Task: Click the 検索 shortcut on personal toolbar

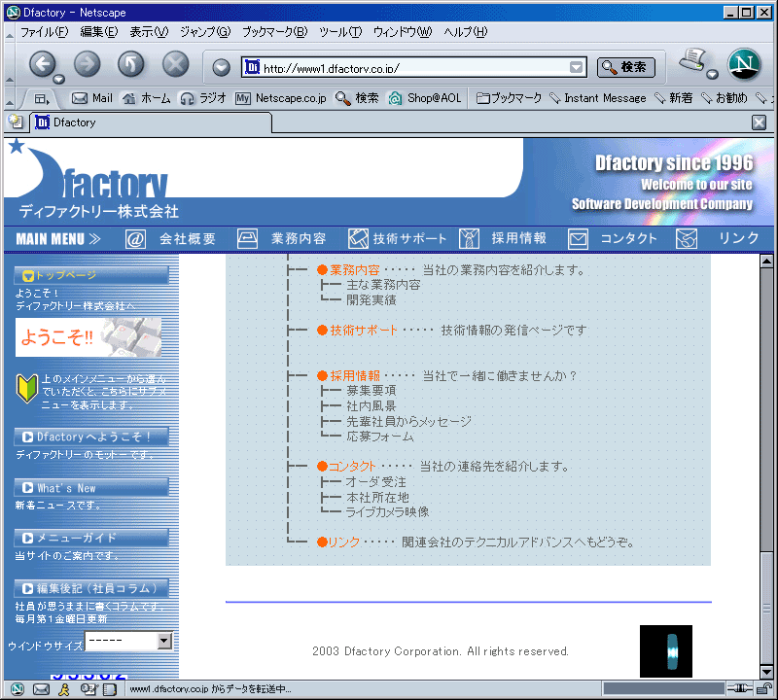Action: tap(357, 98)
